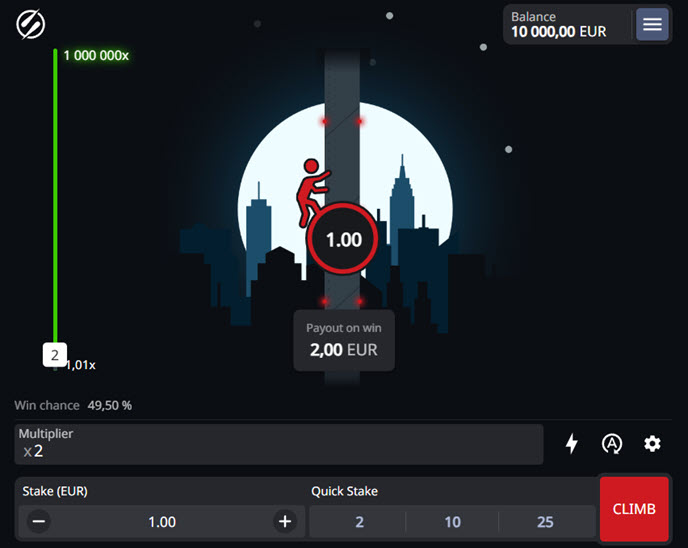
Task: Click the green multiplier slider track
Action: (55, 195)
